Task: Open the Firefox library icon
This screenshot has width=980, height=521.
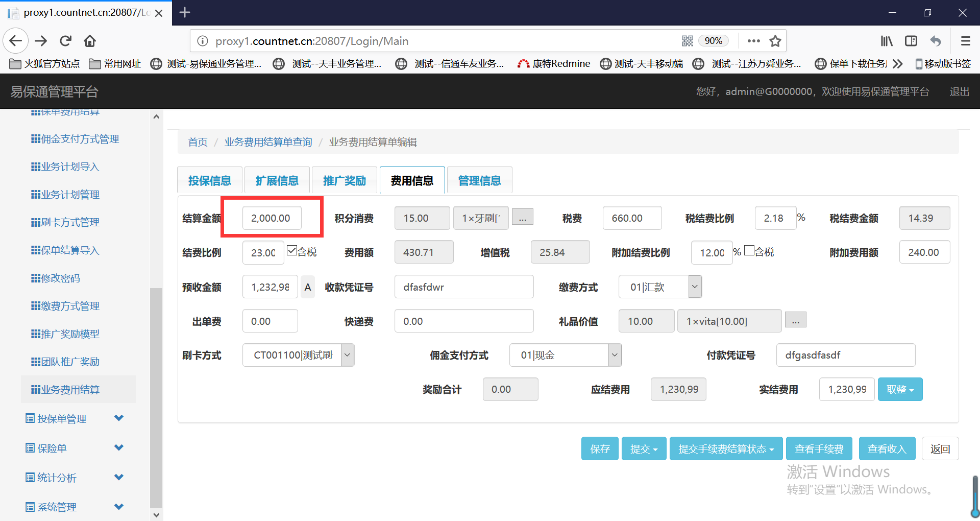Action: [887, 41]
